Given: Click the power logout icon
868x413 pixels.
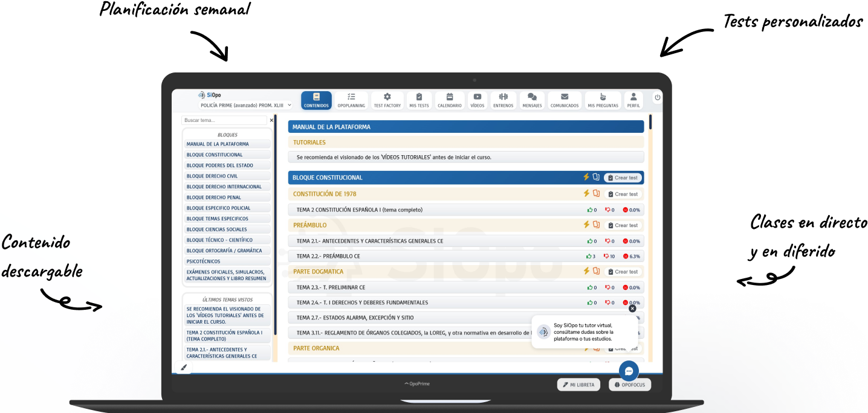Looking at the screenshot, I should [658, 98].
